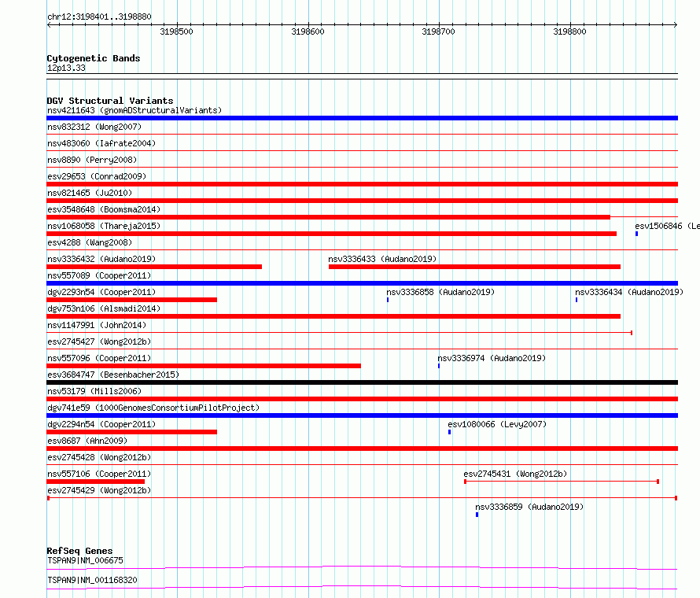700x598 pixels.
Task: Select the black esv3684747 variant bar
Action: 362,382
